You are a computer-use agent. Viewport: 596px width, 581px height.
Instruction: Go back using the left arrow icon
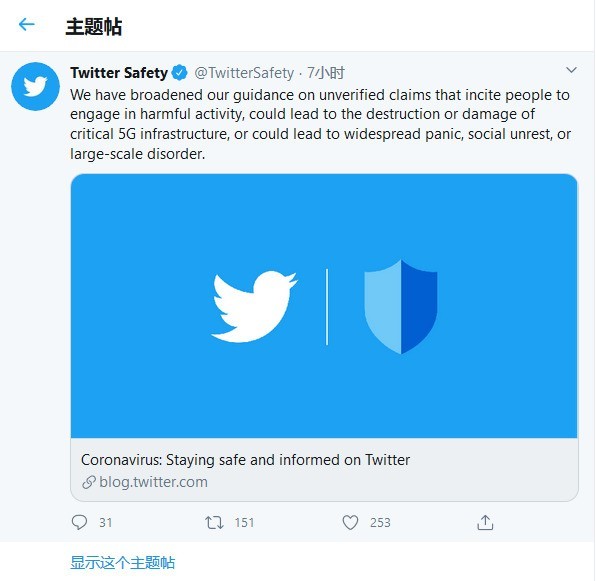(27, 25)
